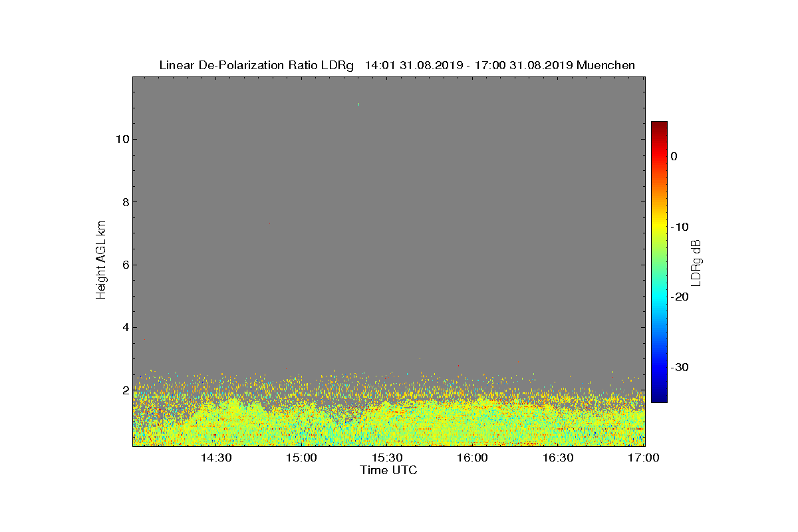Click the LDRg dB colorbar title
This screenshot has height=532, width=798.
click(x=696, y=262)
